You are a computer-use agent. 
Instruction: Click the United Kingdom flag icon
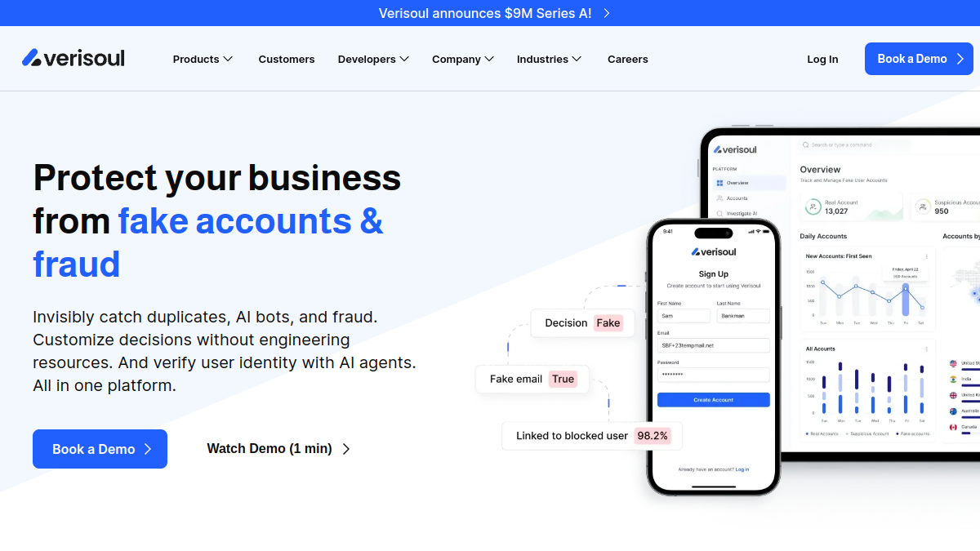953,395
